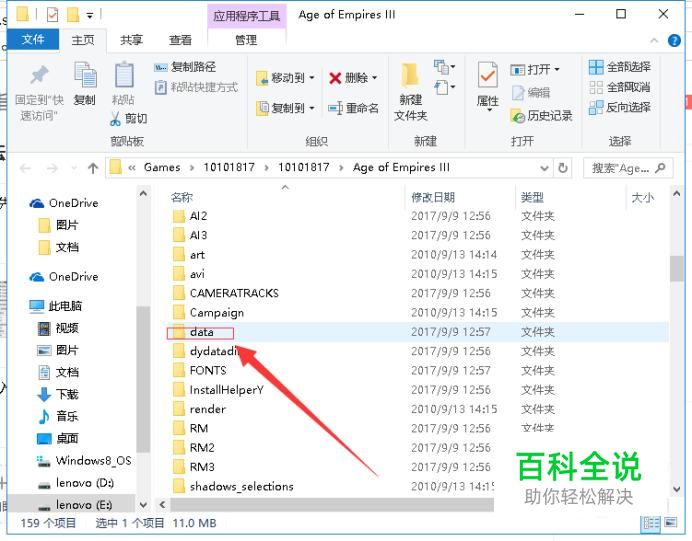Sort by Date modified (修改日期) header
Screen dimensions: 692x541
[x=432, y=197]
